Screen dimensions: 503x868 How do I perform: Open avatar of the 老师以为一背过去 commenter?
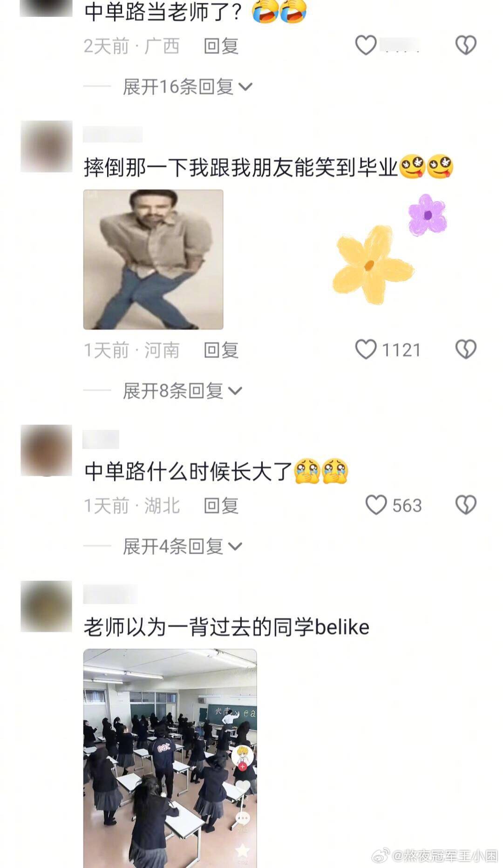tap(47, 606)
